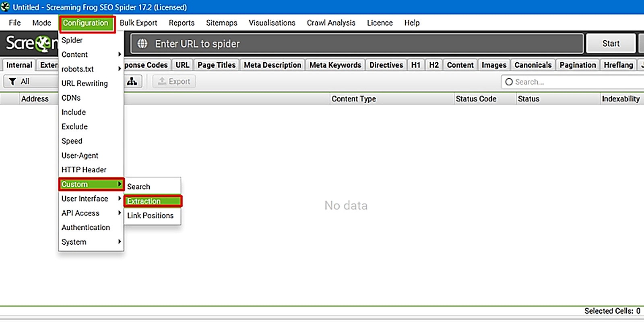This screenshot has width=644, height=322.
Task: Select CDNs configuration entry
Action: point(91,98)
